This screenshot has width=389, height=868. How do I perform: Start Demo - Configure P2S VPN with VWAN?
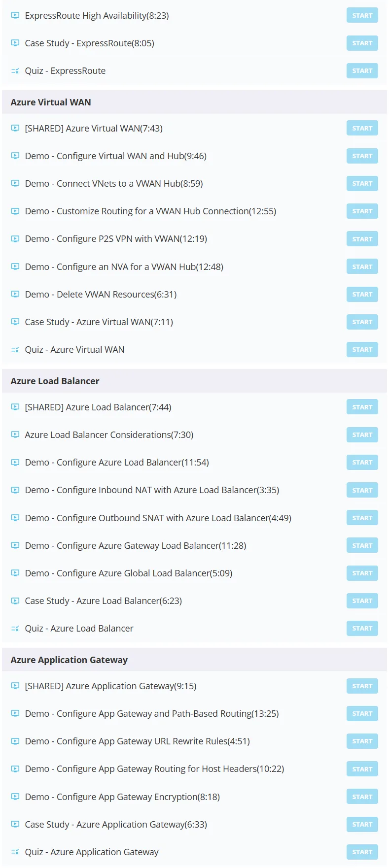tap(362, 239)
